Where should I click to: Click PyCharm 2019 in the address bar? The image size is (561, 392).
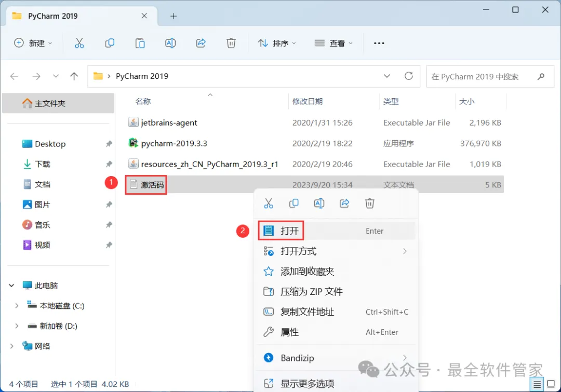[142, 76]
